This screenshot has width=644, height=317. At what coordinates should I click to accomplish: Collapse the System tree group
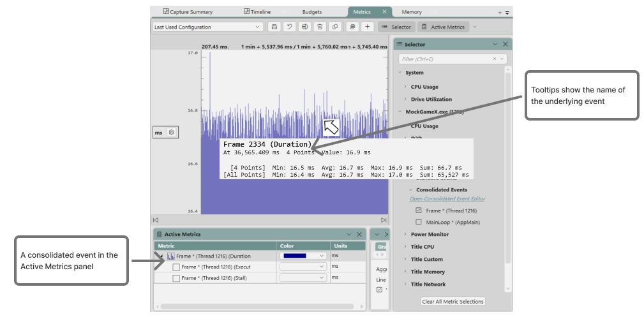[400, 73]
